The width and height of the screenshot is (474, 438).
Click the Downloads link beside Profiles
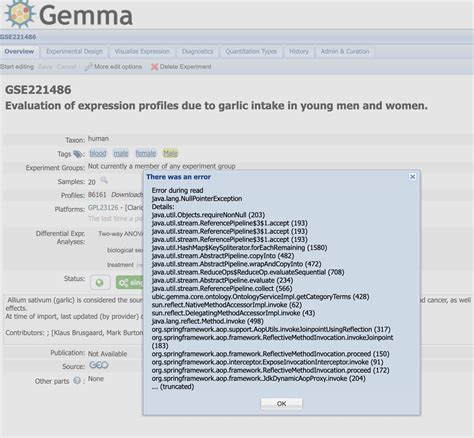127,194
